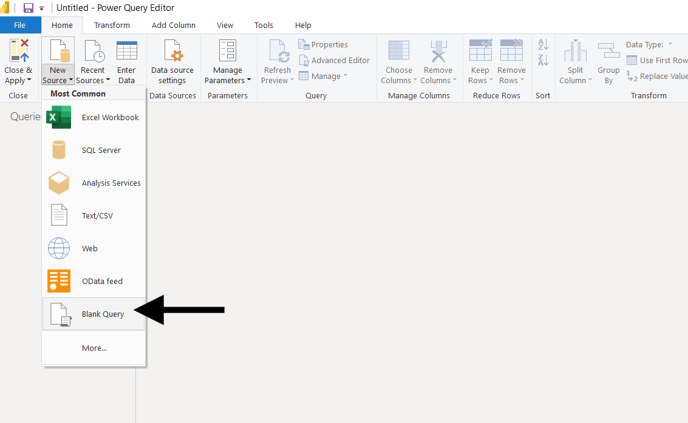The height and width of the screenshot is (423, 688).
Task: Open Recent Sources icon
Action: [94, 50]
